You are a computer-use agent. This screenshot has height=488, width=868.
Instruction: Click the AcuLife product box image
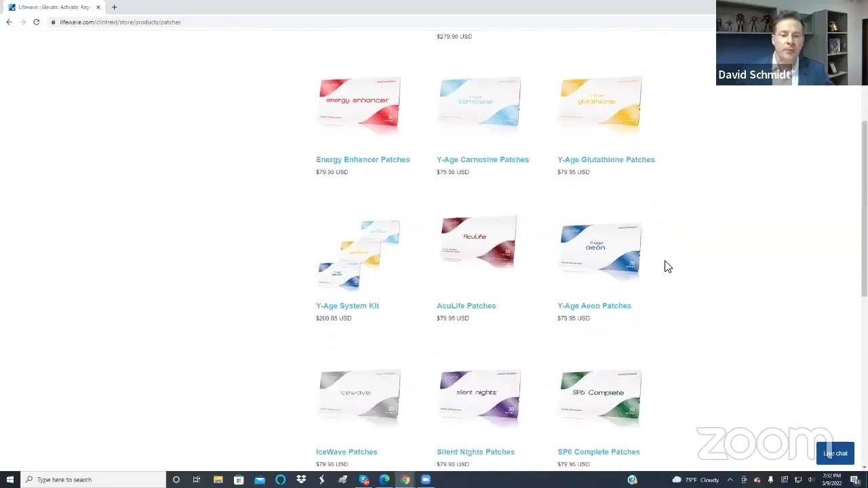tap(479, 243)
